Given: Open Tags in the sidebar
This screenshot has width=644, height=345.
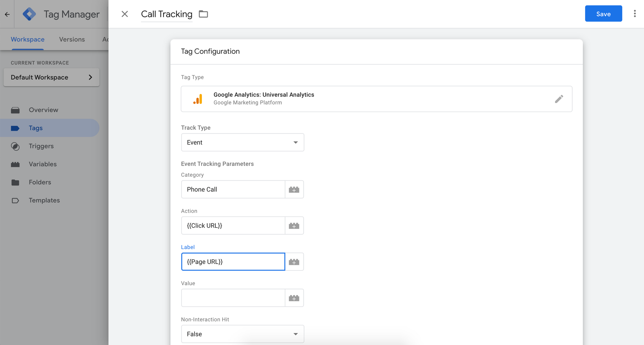Looking at the screenshot, I should click(x=50, y=128).
